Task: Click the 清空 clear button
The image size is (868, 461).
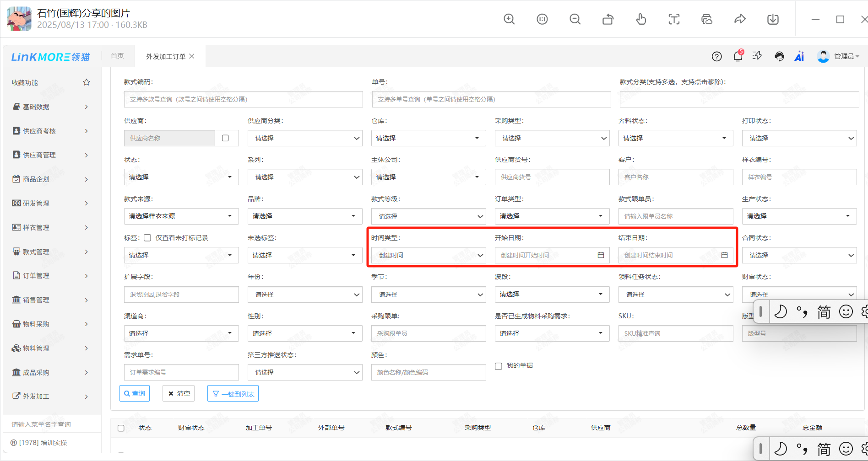Action: coord(179,393)
